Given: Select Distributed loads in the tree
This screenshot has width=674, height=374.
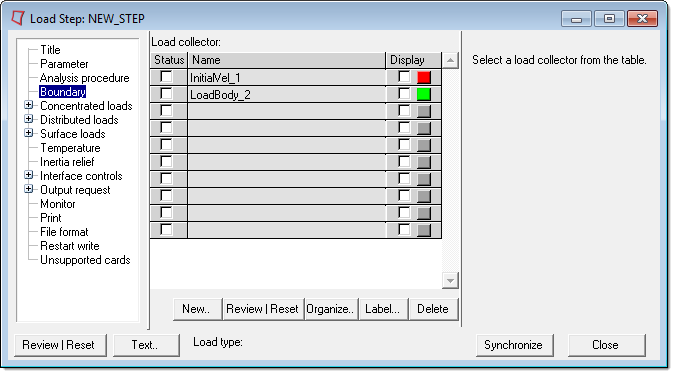Looking at the screenshot, I should pos(79,120).
